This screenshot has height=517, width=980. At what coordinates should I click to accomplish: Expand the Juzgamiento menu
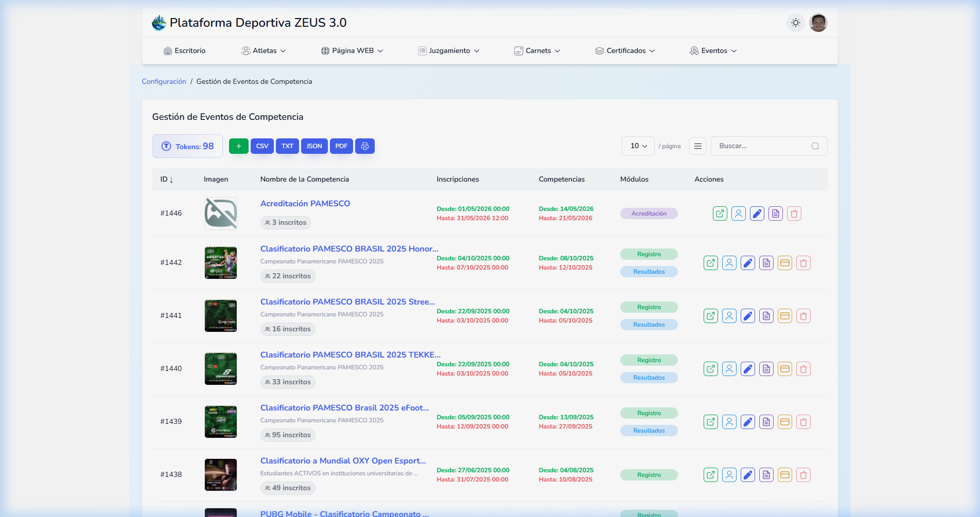(449, 50)
